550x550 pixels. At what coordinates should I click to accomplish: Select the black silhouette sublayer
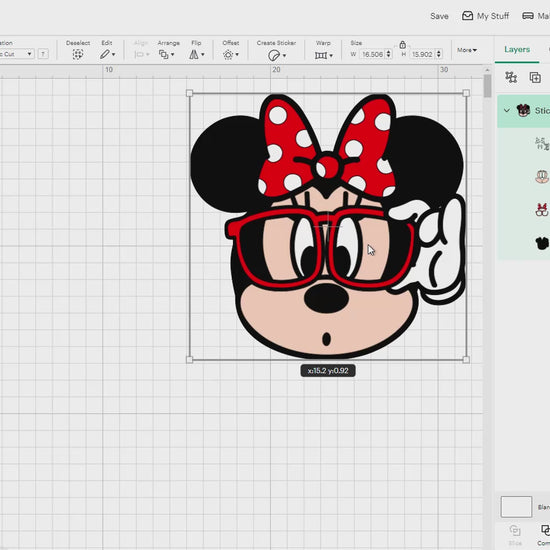tap(542, 243)
